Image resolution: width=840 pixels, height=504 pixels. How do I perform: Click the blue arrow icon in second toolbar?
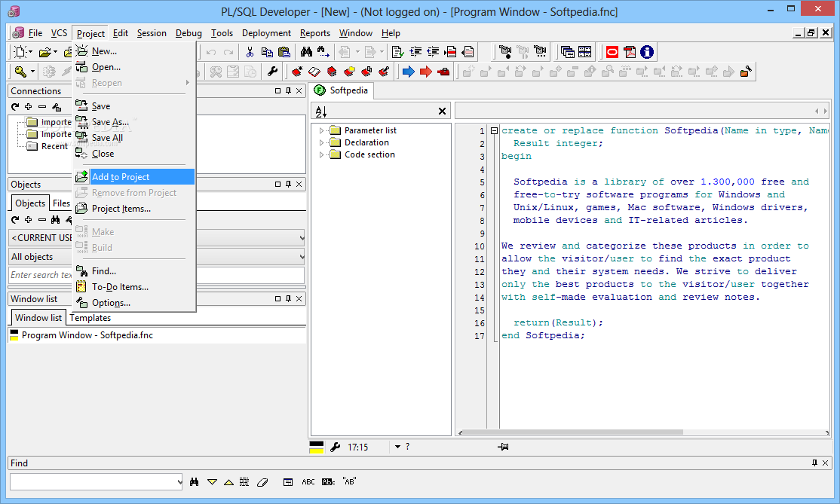(408, 72)
